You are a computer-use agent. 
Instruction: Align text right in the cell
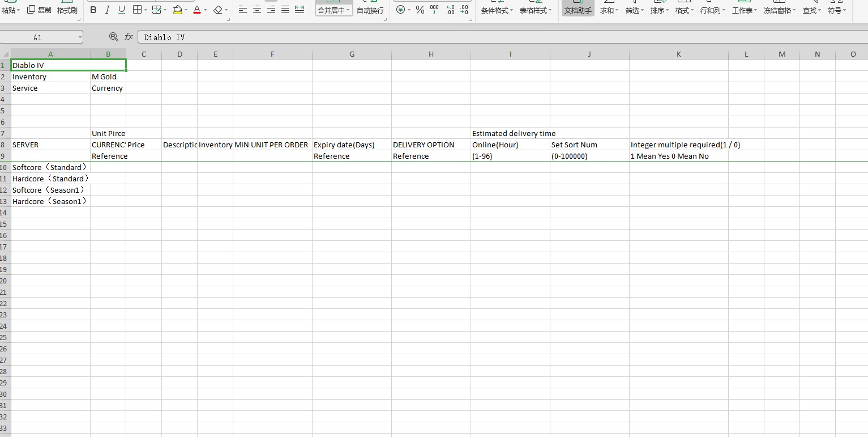click(271, 10)
